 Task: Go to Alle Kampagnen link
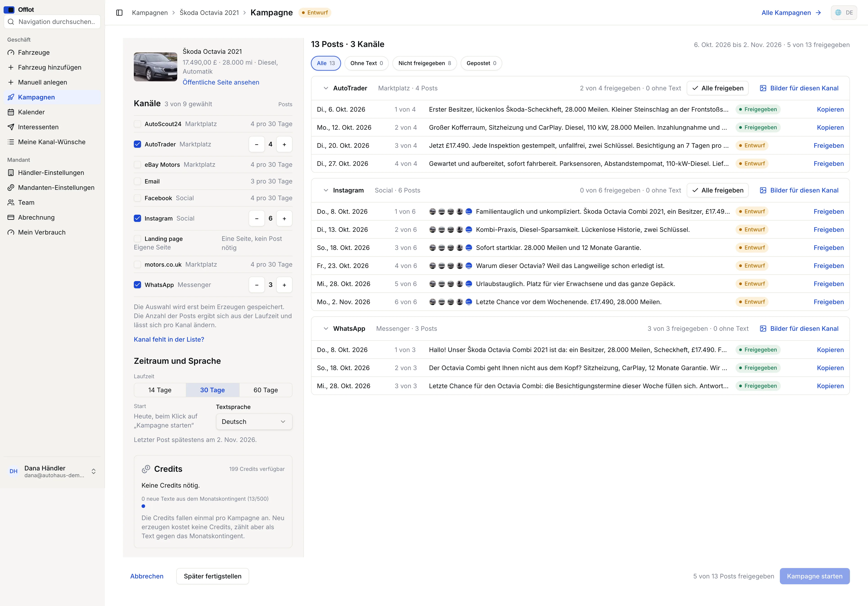click(791, 13)
